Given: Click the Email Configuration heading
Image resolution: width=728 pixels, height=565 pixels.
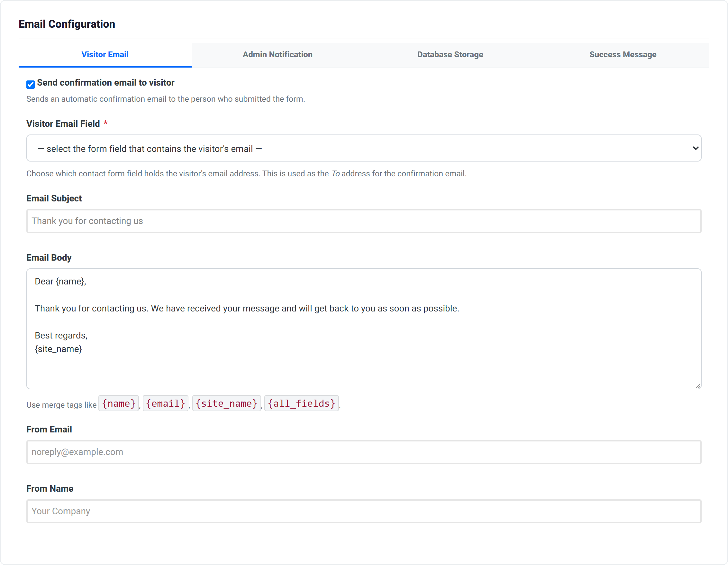Looking at the screenshot, I should [x=67, y=24].
